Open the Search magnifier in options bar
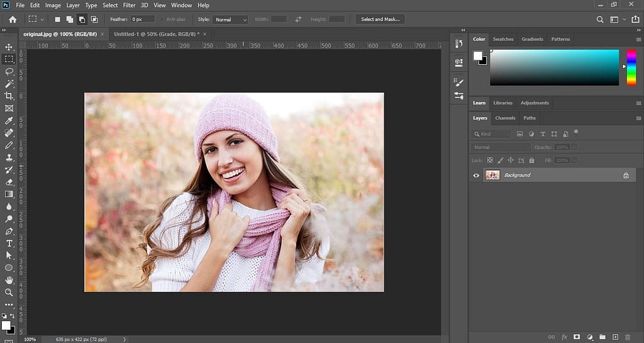Viewport: 644px width, 343px height. (599, 20)
